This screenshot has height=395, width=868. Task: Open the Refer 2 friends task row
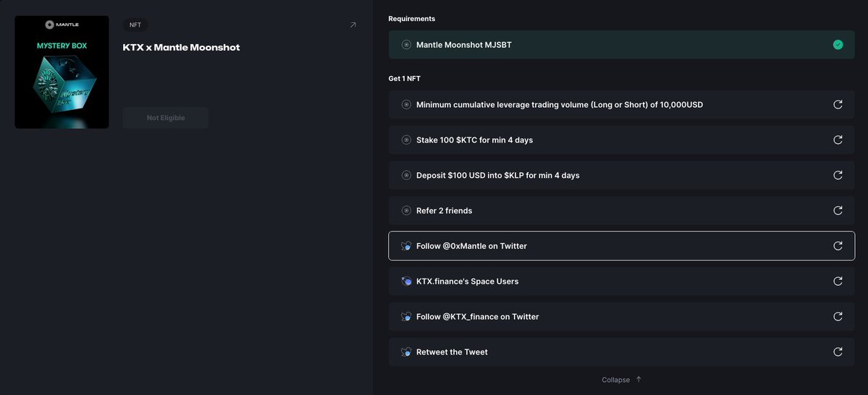click(x=444, y=211)
